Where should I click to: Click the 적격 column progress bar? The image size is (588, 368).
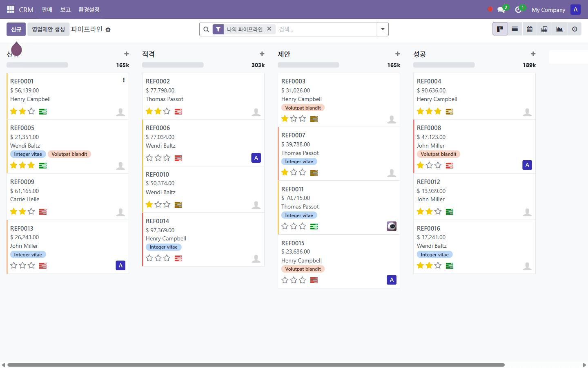(173, 65)
